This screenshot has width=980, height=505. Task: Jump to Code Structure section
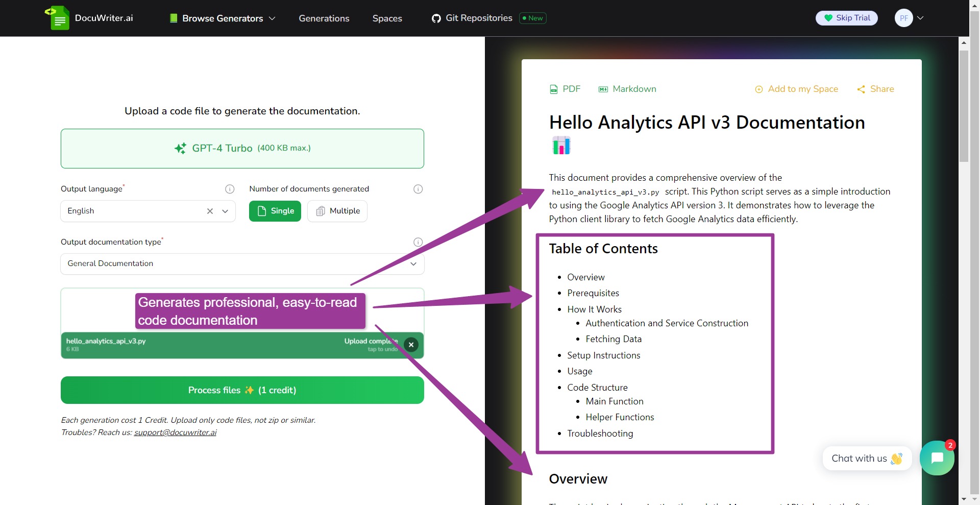[597, 388]
